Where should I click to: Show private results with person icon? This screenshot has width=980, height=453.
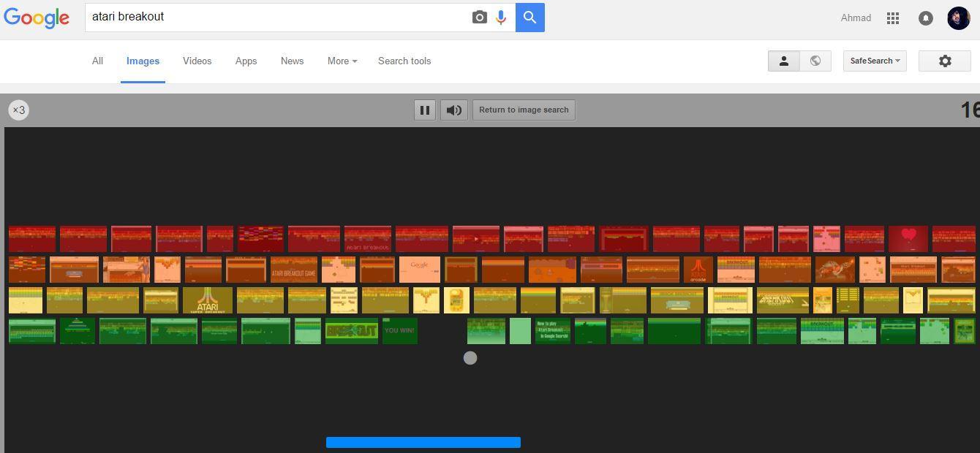(784, 61)
